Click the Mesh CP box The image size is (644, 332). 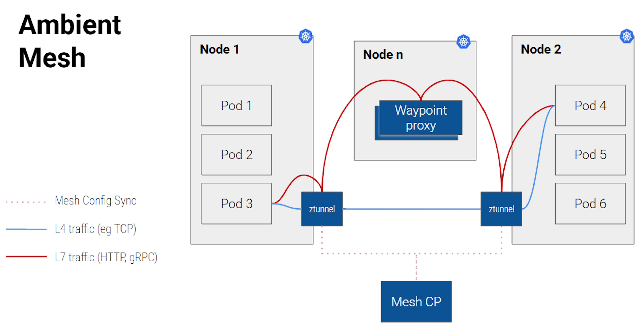pyautogui.click(x=416, y=302)
